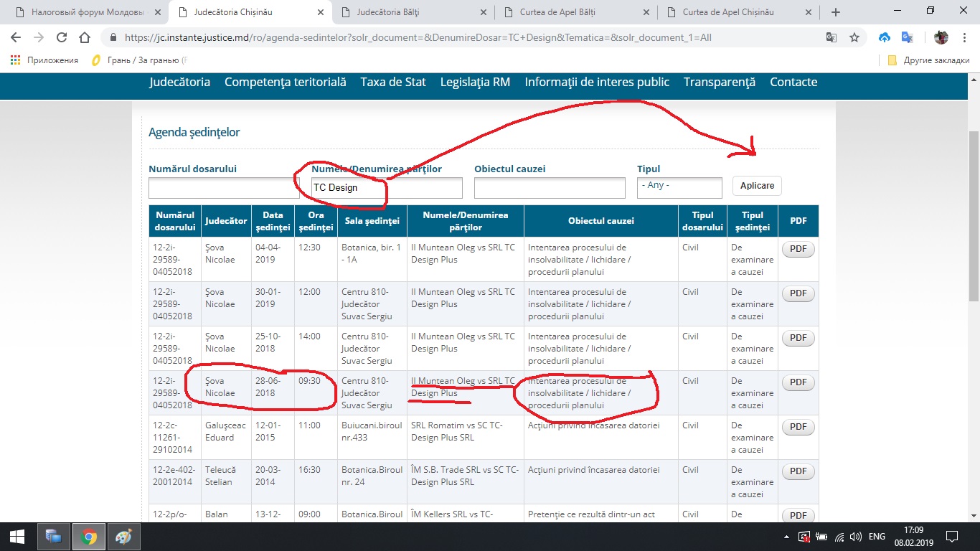Image resolution: width=980 pixels, height=551 pixels.
Task: Open PDF for the 04-04-2019 hearing
Action: point(798,250)
